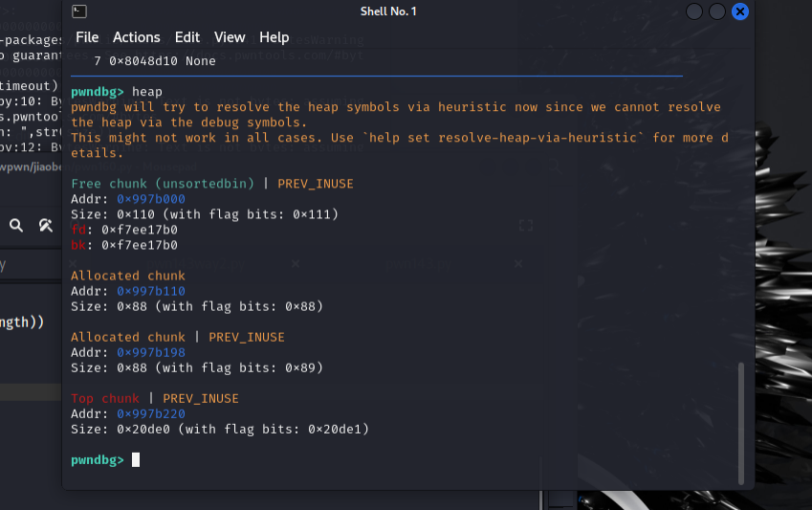Image resolution: width=812 pixels, height=510 pixels.
Task: Minimize the Shell No. 1 window
Action: click(694, 11)
